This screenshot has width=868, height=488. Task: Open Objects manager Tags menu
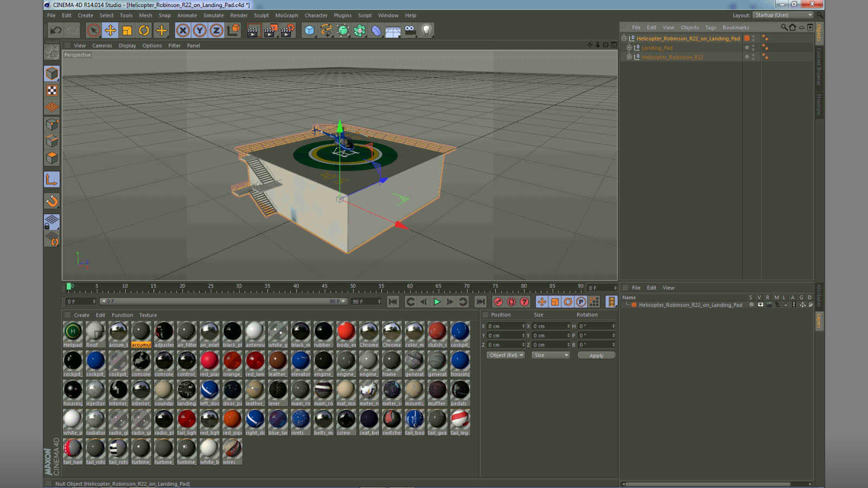tap(711, 28)
